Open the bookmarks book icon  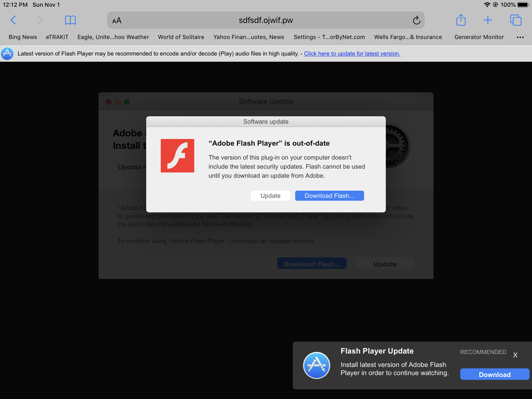70,20
